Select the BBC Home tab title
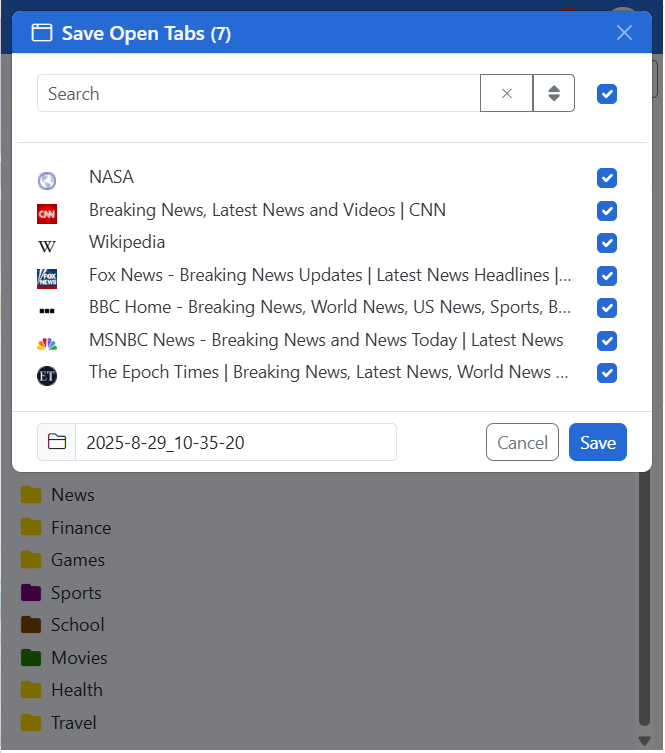Screen dimensions: 665x753 [x=330, y=307]
